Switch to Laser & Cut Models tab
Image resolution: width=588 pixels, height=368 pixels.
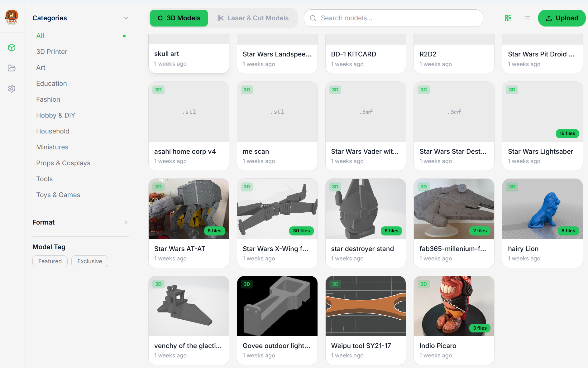click(253, 18)
